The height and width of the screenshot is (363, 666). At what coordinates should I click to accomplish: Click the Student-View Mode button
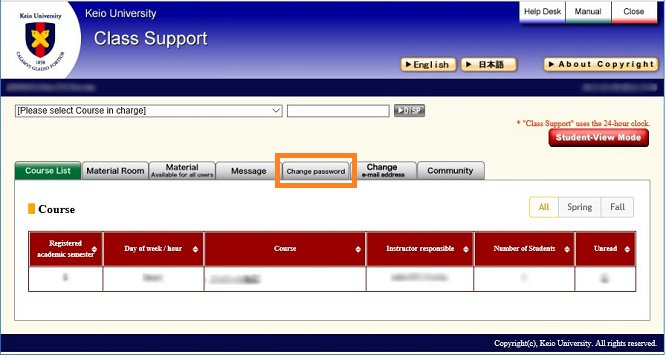click(x=598, y=138)
